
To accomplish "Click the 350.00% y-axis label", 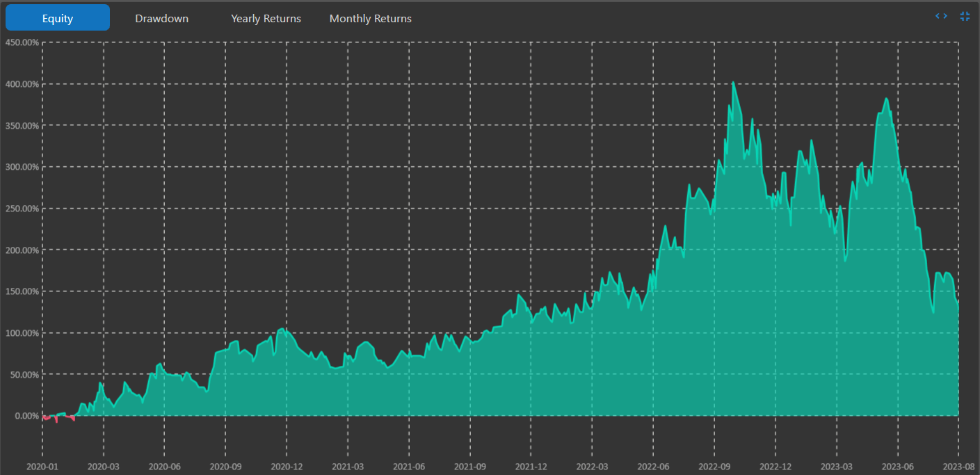I will tap(22, 126).
